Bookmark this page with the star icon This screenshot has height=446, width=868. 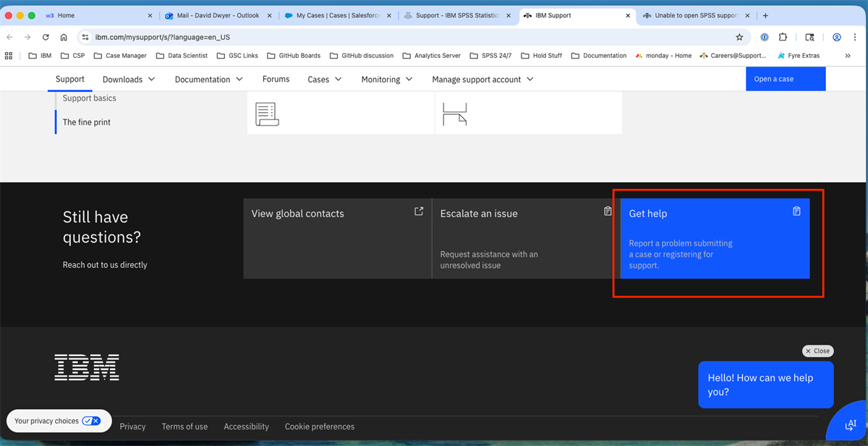click(x=739, y=37)
